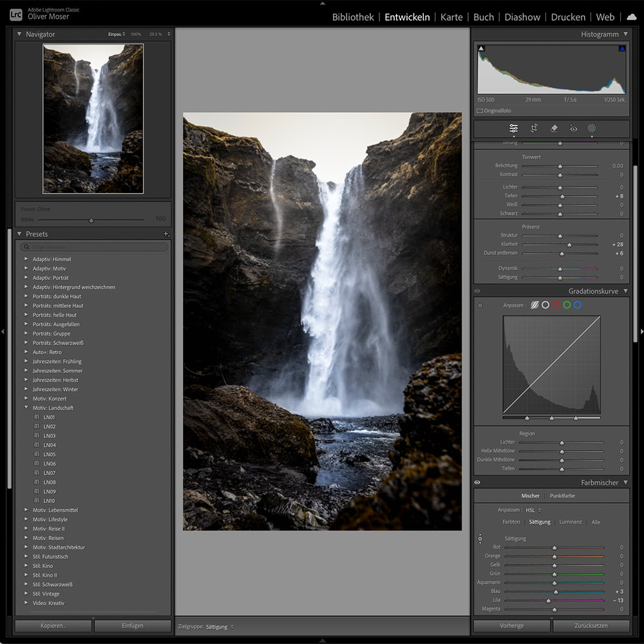Select the Red eye correction tool
This screenshot has width=644, height=644.
pyautogui.click(x=573, y=129)
